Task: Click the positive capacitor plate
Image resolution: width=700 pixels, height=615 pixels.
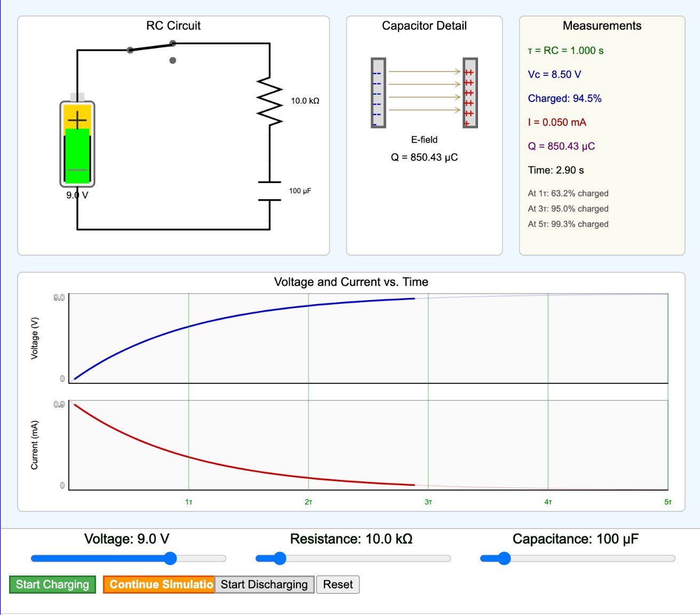Action: (470, 93)
